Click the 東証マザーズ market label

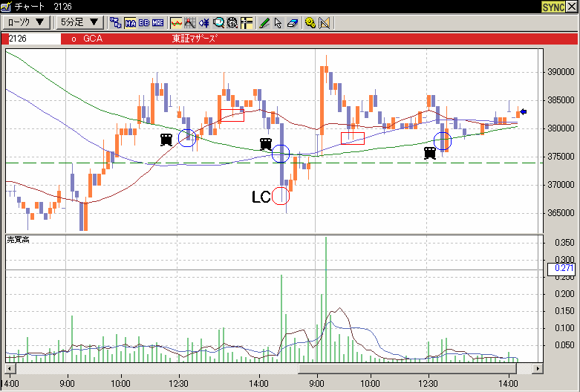(194, 39)
